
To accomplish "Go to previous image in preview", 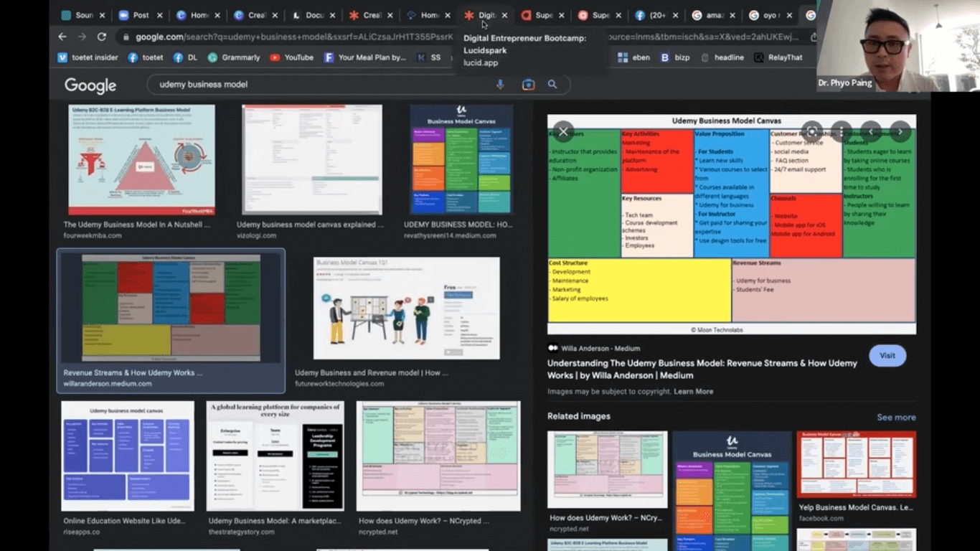I will point(871,131).
